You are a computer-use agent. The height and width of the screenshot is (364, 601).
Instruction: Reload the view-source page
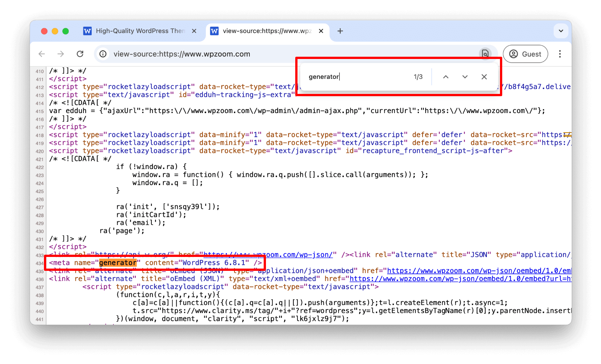coord(80,54)
